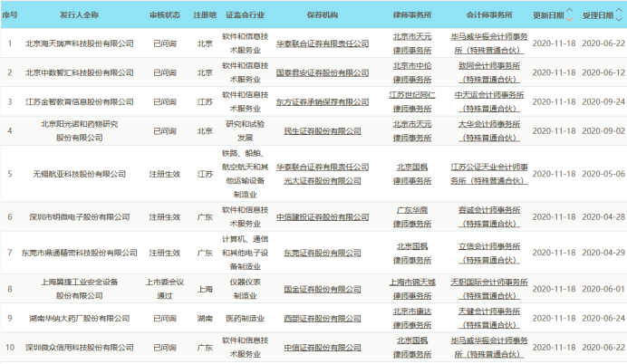The width and height of the screenshot is (627, 364).
Task: Select issuer 江苏金智教育信息股份有限公司
Action: pos(79,102)
